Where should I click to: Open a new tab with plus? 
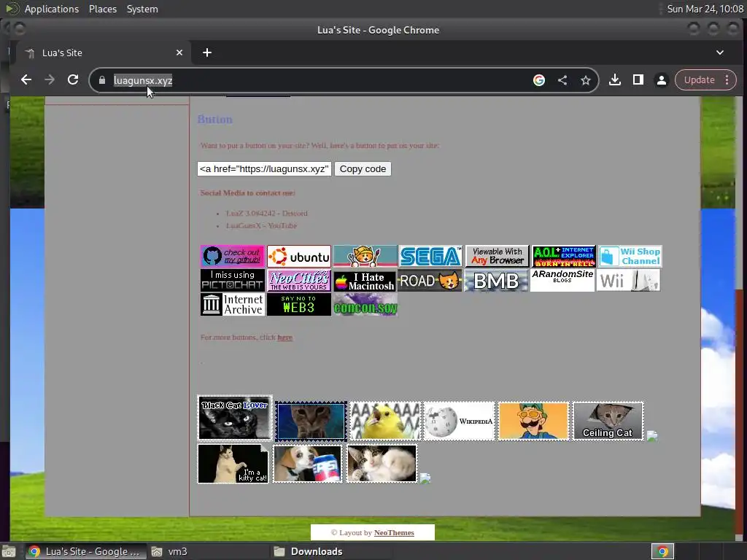point(206,52)
